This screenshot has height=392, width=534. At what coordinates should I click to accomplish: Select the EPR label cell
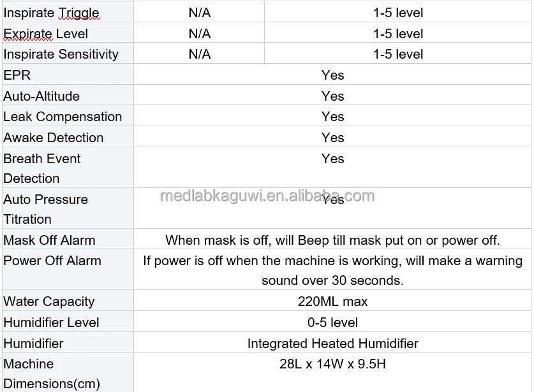pyautogui.click(x=17, y=75)
